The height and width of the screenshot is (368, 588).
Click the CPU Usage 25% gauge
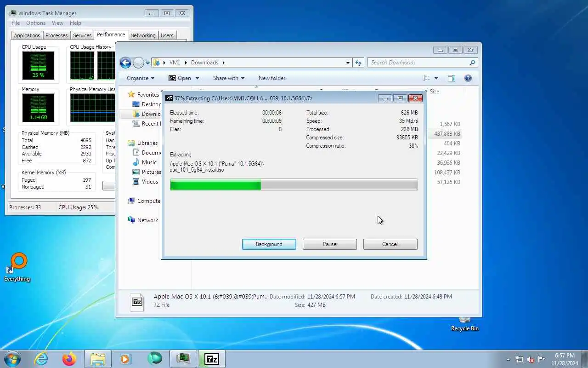click(38, 65)
